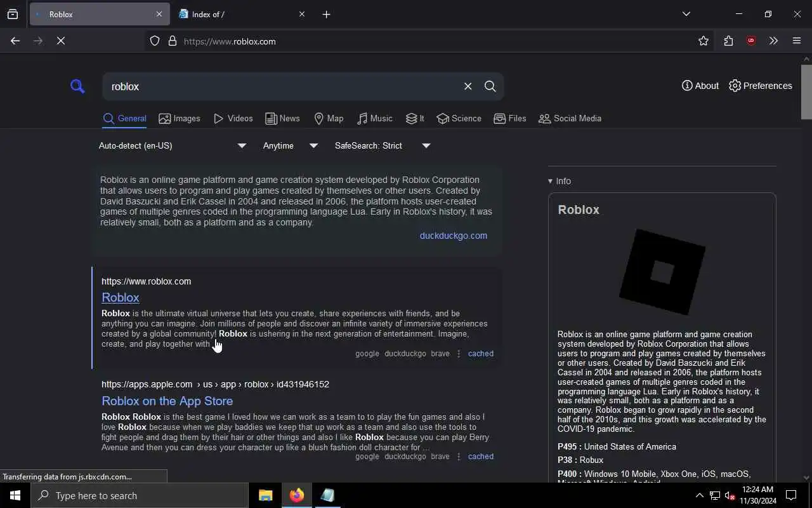Click the site security padlock icon
Image resolution: width=812 pixels, height=508 pixels.
click(x=173, y=41)
